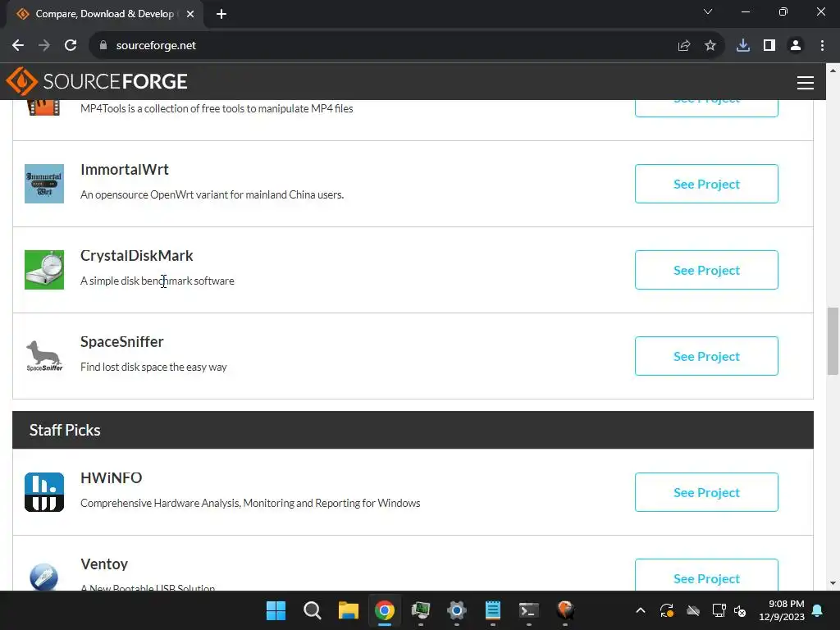Go forward with the browser arrow
This screenshot has height=630, width=840.
pyautogui.click(x=44, y=46)
